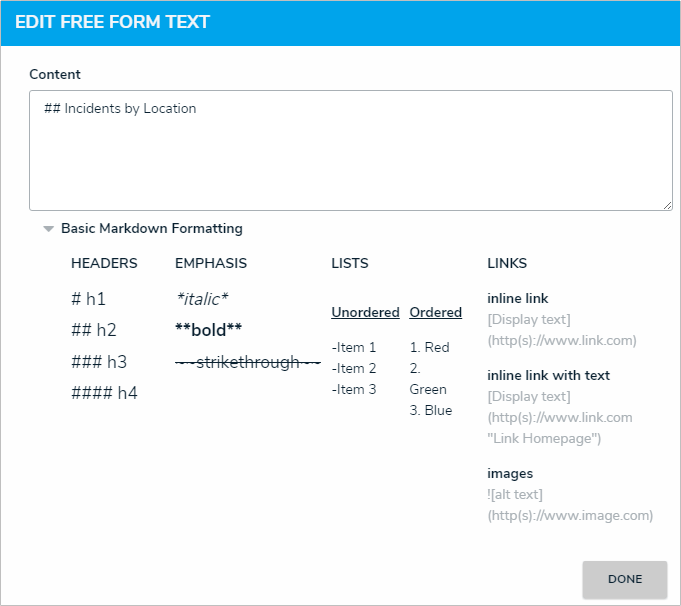The image size is (681, 606).
Task: Select the Unordered list heading
Action: tap(365, 312)
